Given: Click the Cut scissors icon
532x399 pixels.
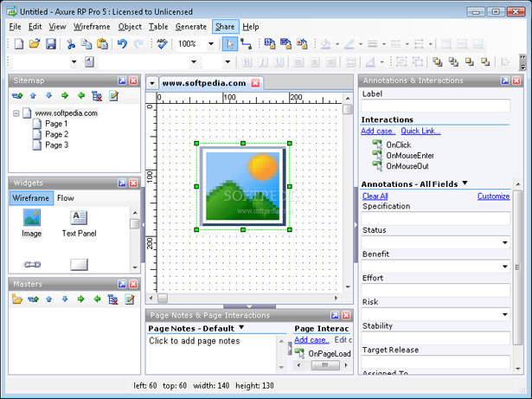Looking at the screenshot, I should (x=71, y=44).
